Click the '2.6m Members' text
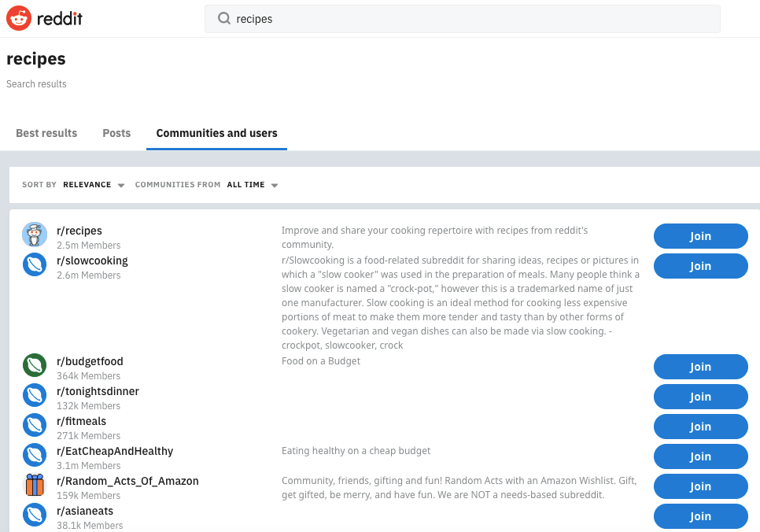This screenshot has height=532, width=760. (x=89, y=275)
